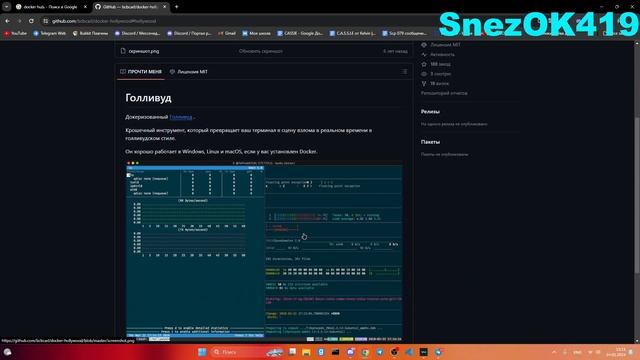Open the Релизы section heading
The height and width of the screenshot is (360, 640).
[x=430, y=111]
